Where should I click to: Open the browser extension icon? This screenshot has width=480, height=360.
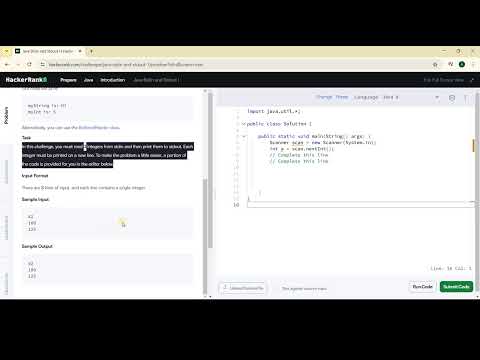[x=451, y=64]
